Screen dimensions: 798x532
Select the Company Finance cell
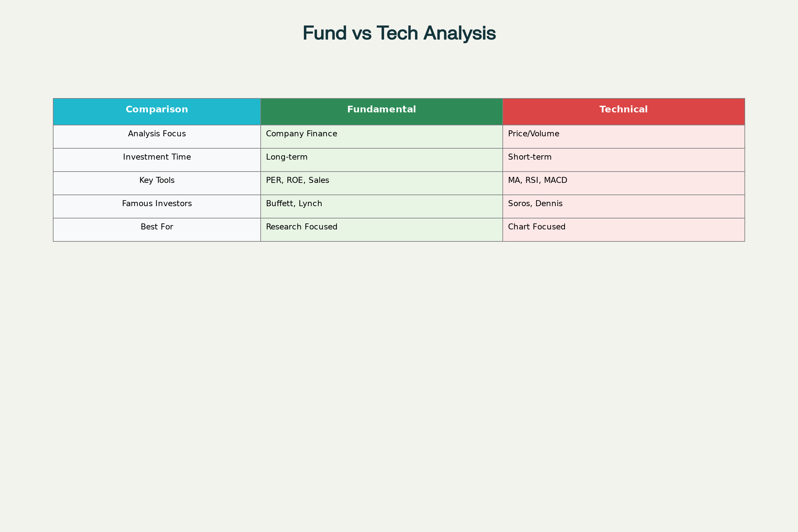[381, 136]
